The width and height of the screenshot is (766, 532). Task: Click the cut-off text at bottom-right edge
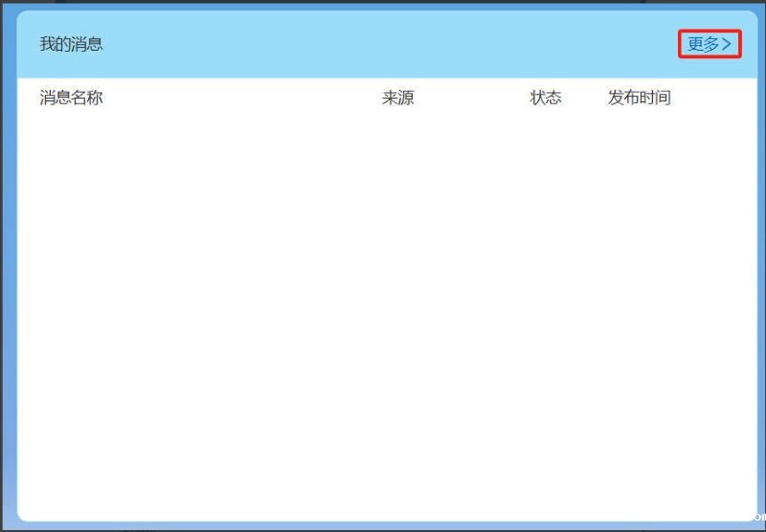tap(760, 516)
